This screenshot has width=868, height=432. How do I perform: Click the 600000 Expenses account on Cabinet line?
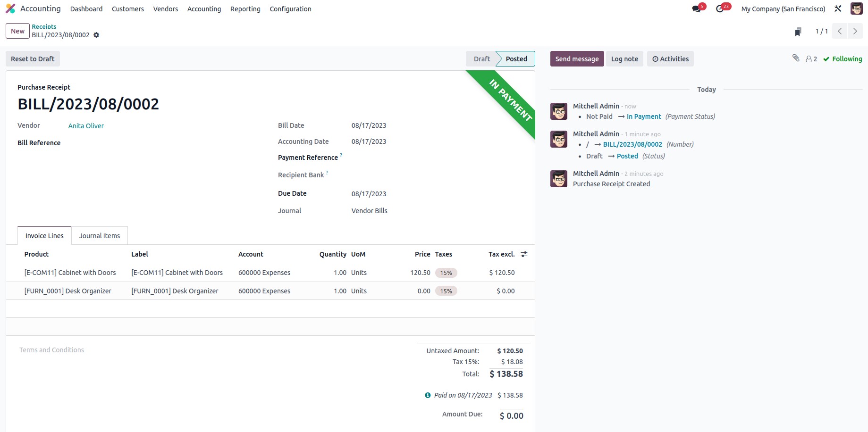pyautogui.click(x=264, y=273)
